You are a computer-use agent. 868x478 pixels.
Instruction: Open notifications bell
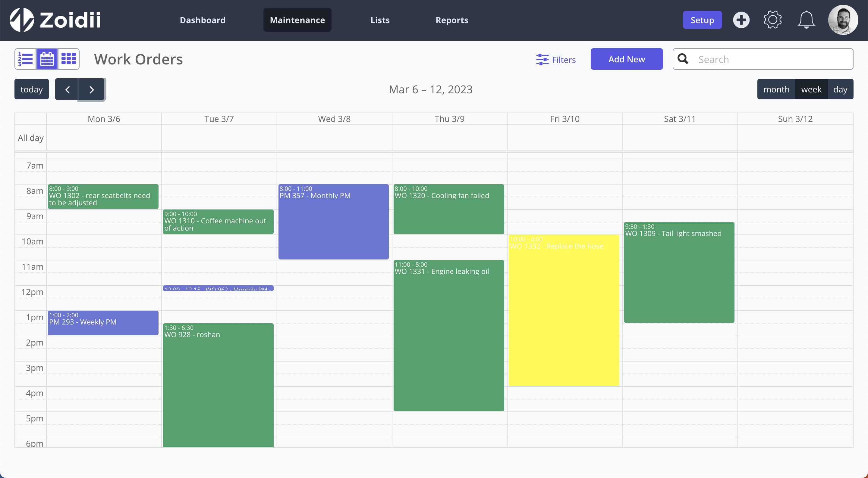click(x=806, y=20)
